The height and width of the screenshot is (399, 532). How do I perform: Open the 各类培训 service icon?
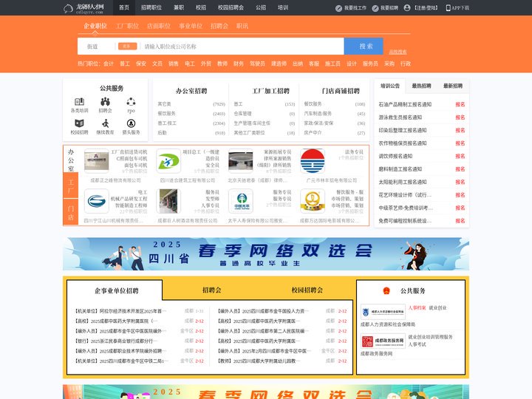[x=79, y=101]
